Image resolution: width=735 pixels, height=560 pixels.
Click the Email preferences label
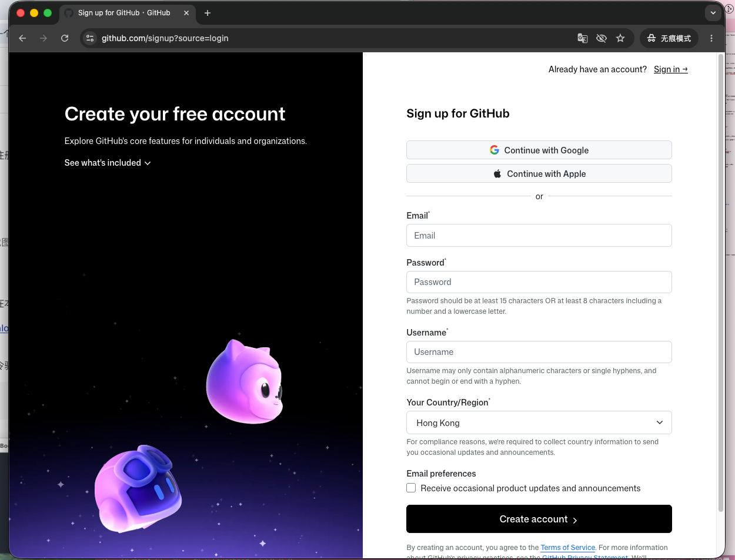pos(441,474)
